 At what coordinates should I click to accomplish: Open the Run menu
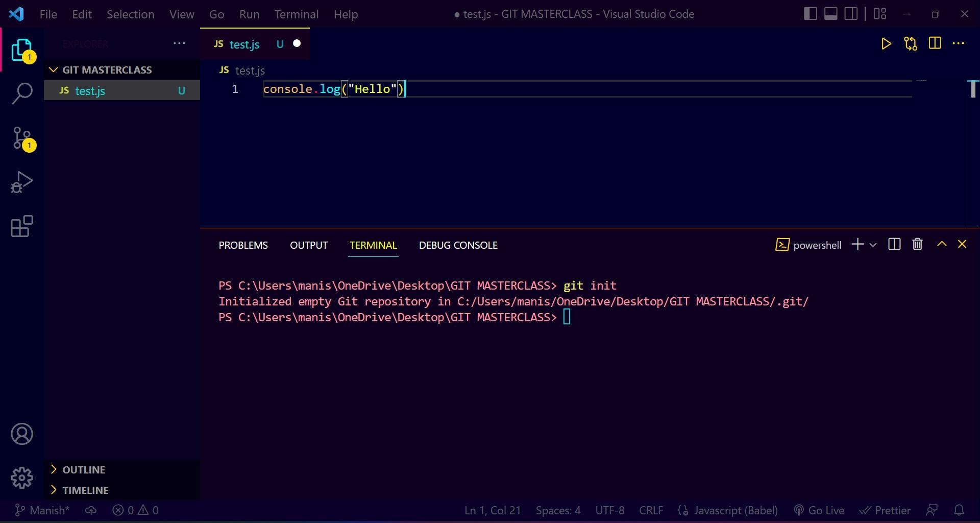click(250, 14)
